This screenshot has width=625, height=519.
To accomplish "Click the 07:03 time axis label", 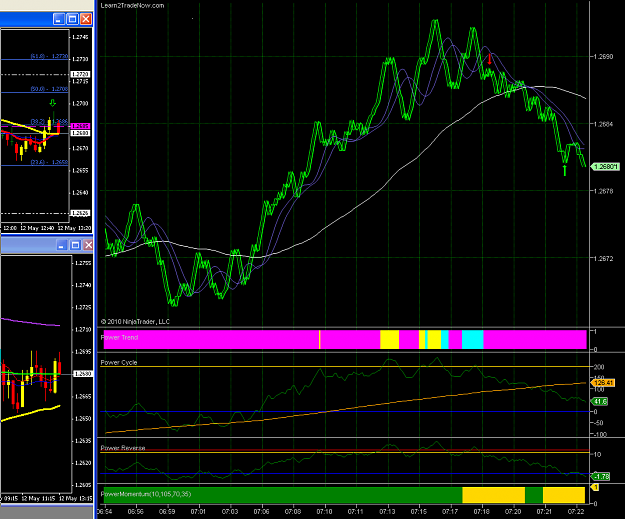I will (230, 511).
